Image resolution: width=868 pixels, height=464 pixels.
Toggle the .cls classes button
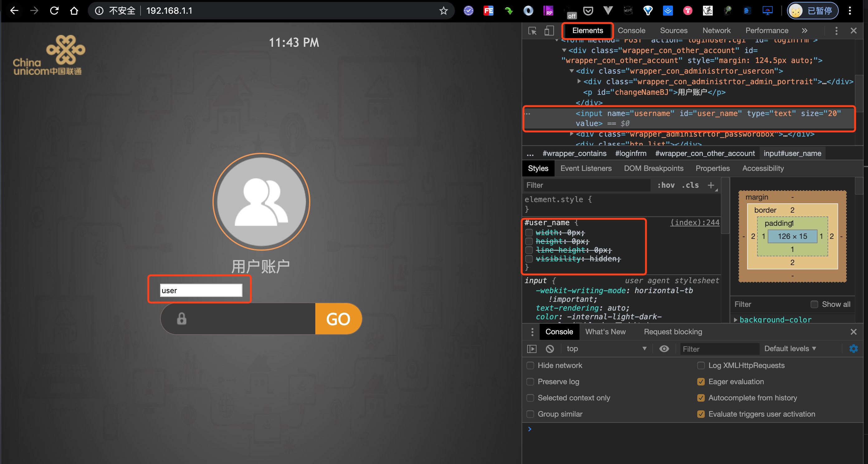(x=690, y=185)
